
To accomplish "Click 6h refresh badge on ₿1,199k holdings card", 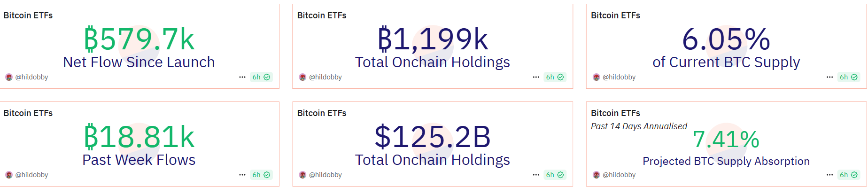I will (555, 77).
